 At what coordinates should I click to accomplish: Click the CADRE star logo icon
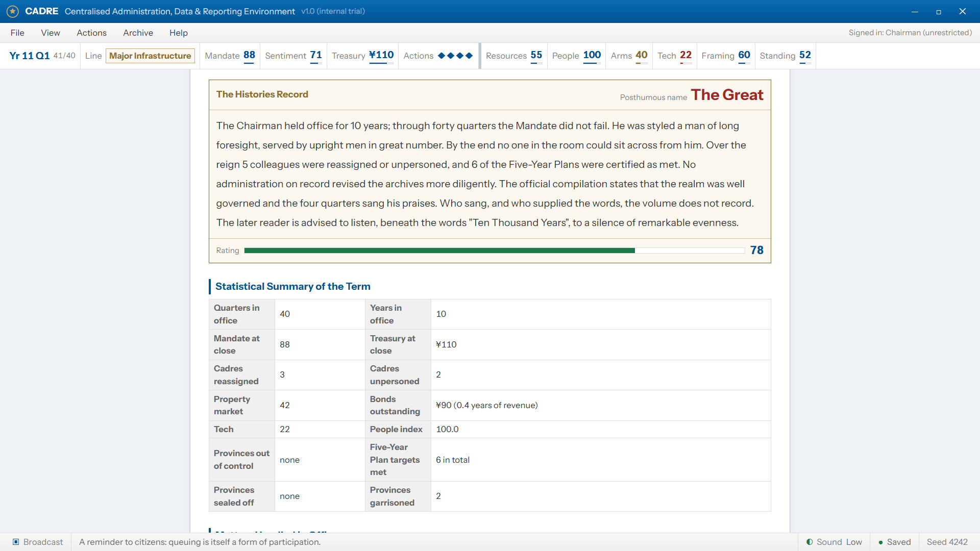click(x=13, y=11)
